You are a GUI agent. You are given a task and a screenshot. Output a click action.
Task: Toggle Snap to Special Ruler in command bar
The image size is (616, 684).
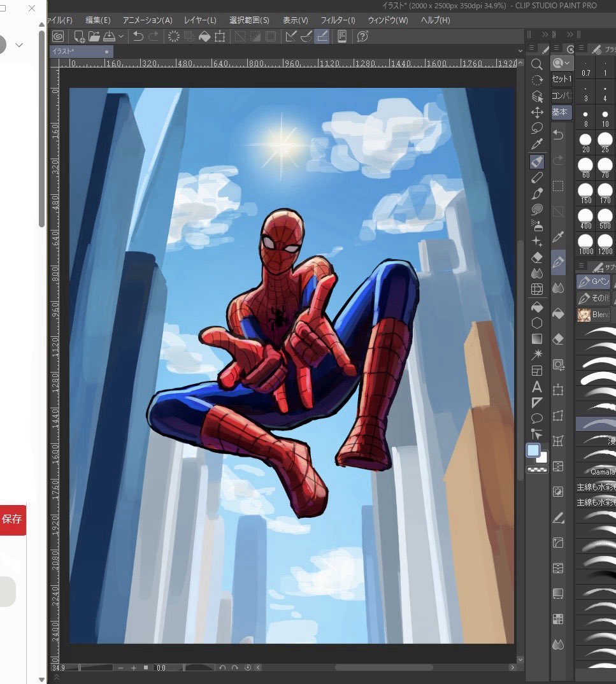pos(306,36)
